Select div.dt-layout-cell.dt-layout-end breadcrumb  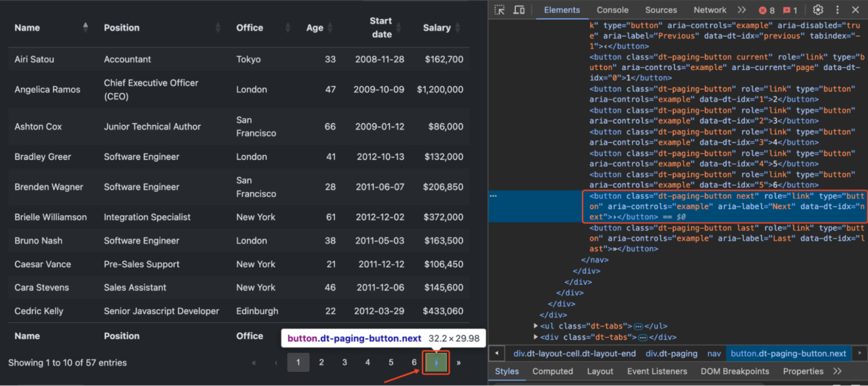[575, 353]
